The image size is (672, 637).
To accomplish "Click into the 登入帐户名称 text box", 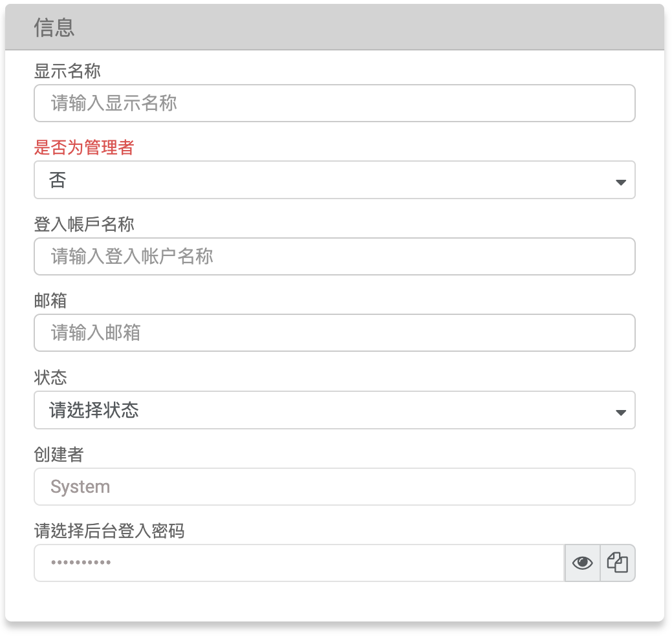I will pos(334,257).
